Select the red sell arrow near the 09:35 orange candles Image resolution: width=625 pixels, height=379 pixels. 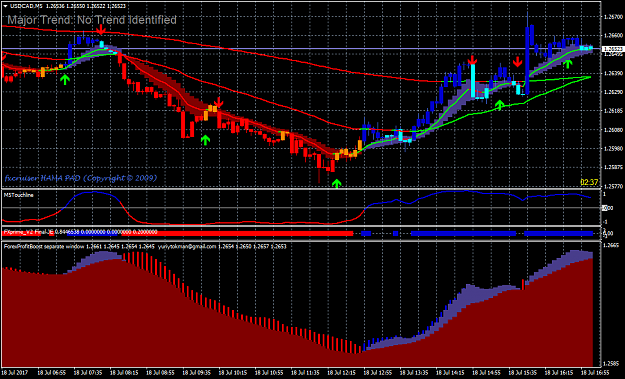tap(218, 102)
